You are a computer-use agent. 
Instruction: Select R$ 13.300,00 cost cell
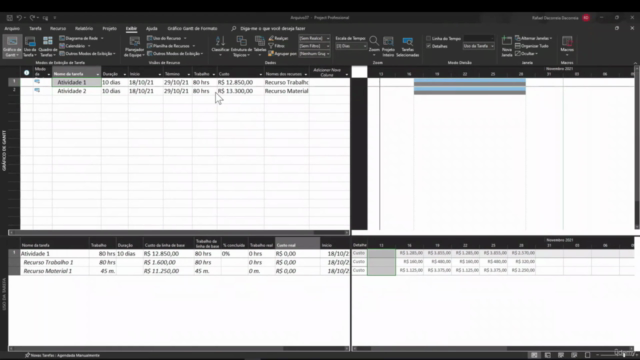(x=240, y=91)
